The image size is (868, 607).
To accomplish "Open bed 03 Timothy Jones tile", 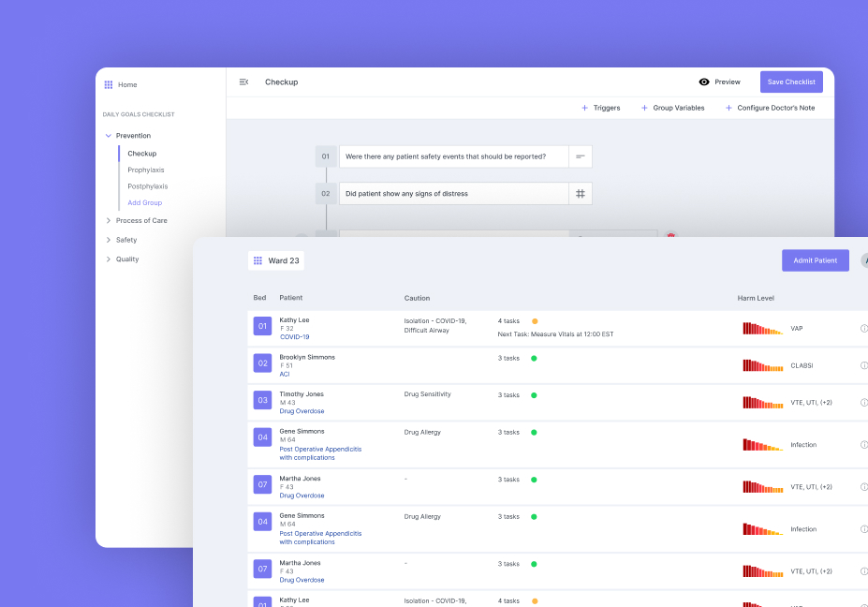I will pyautogui.click(x=262, y=400).
